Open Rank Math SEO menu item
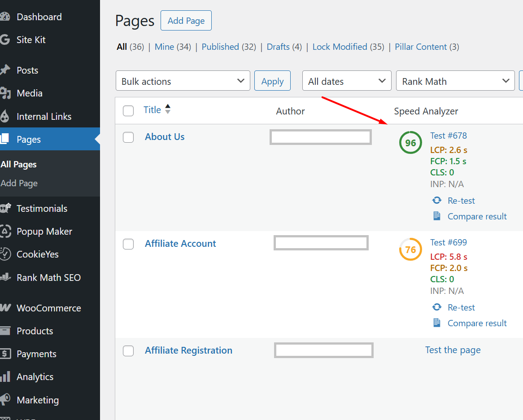 [x=48, y=277]
